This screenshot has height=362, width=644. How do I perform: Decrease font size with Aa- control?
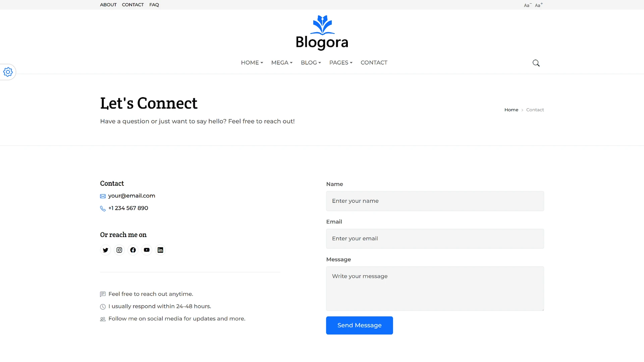528,5
